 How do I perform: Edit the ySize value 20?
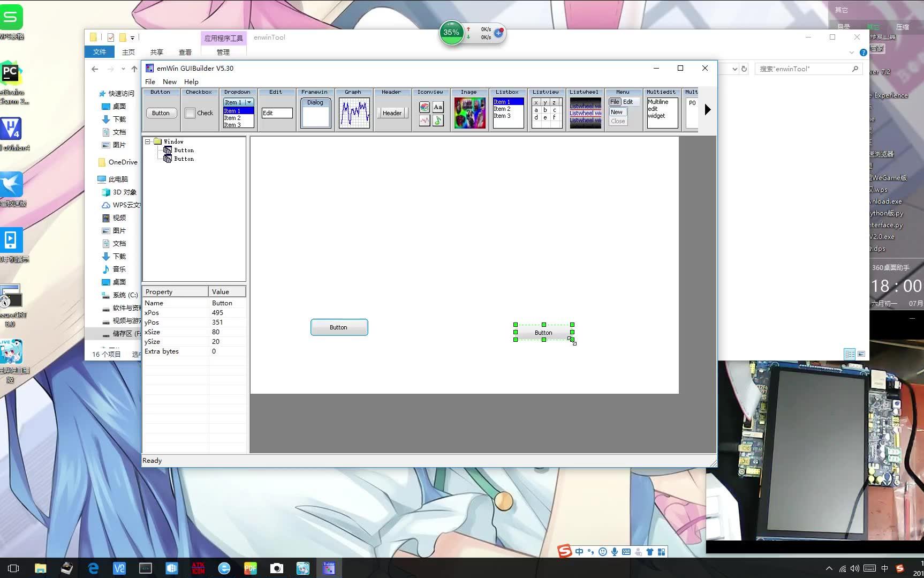coord(228,342)
